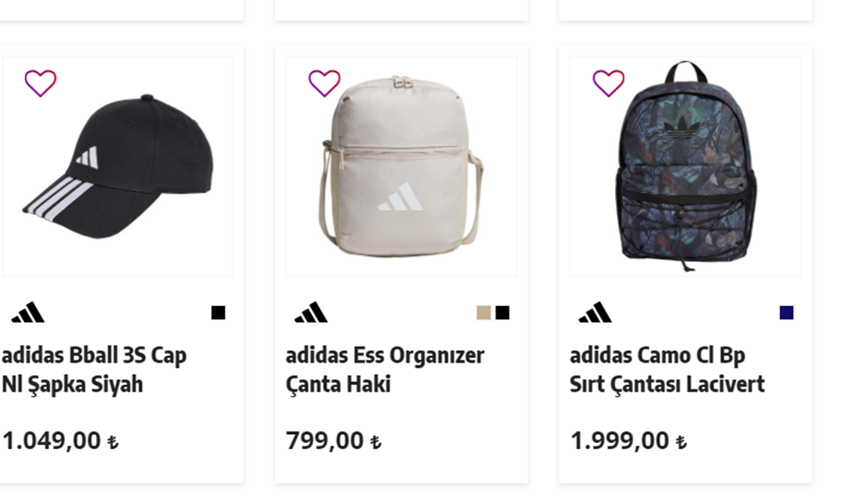This screenshot has width=866, height=504.
Task: Open camo backpack product image
Action: [686, 166]
